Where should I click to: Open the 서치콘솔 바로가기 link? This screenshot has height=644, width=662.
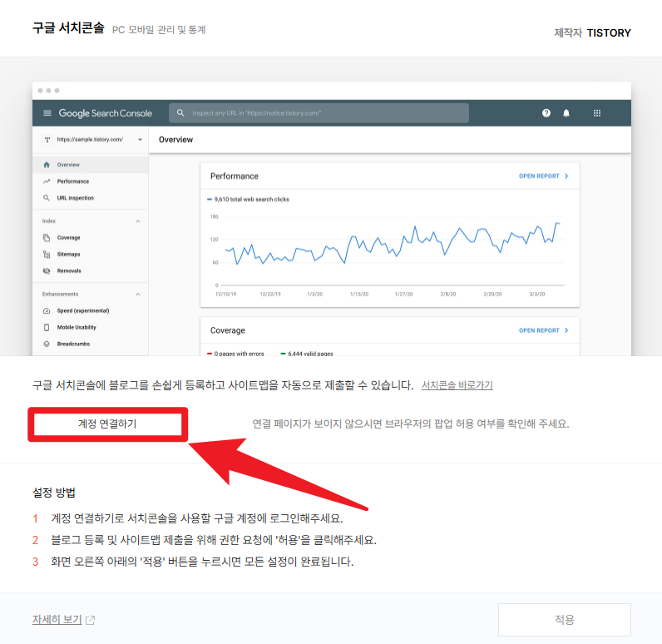457,385
